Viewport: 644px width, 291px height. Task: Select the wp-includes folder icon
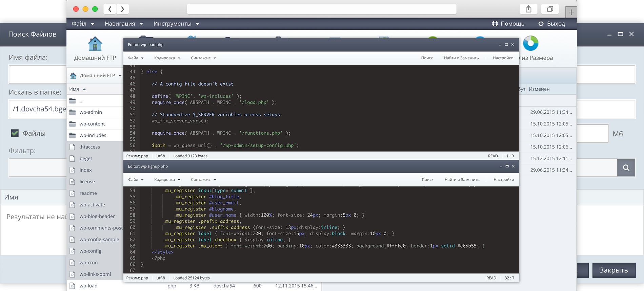click(x=73, y=135)
